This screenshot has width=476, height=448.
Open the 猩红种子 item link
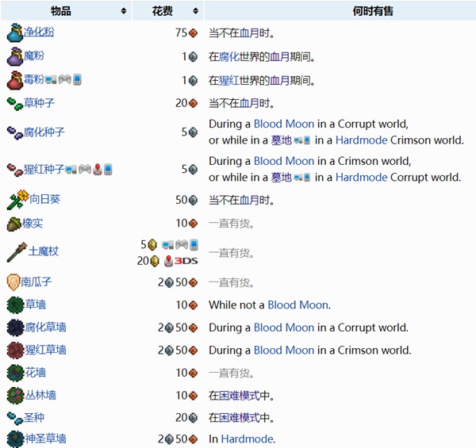pos(44,169)
